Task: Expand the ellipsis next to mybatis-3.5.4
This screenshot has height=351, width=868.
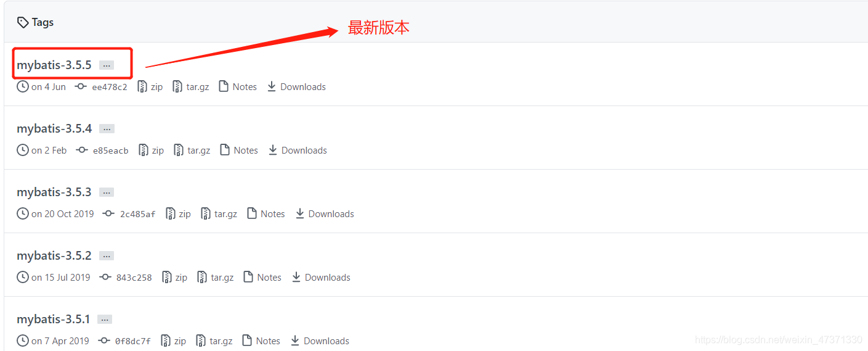Action: point(107,129)
